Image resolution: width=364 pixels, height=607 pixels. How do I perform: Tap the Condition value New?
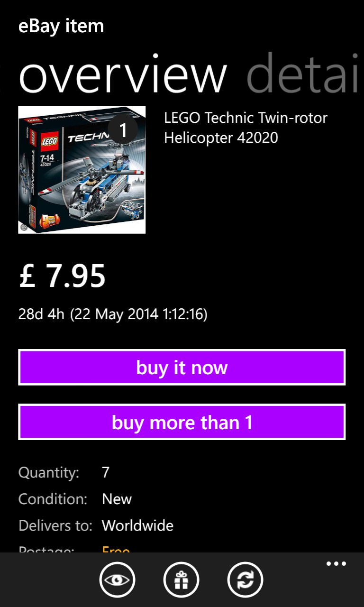[x=117, y=499]
